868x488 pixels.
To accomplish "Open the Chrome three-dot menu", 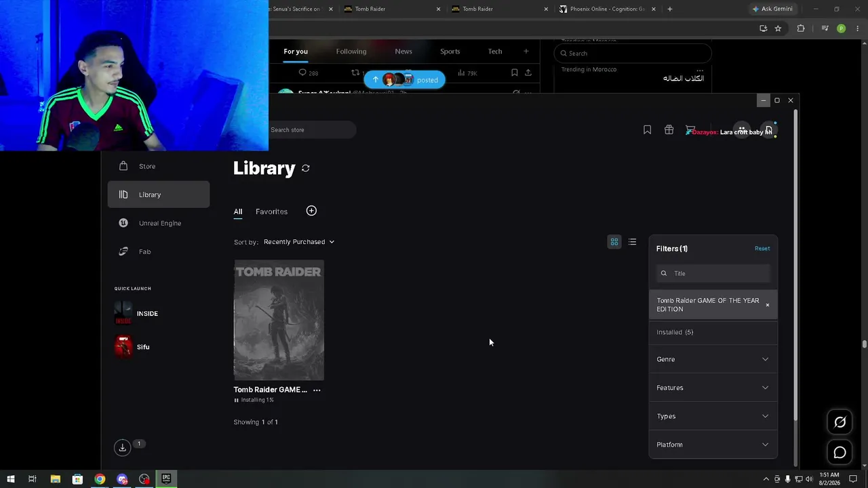I will coord(857,28).
